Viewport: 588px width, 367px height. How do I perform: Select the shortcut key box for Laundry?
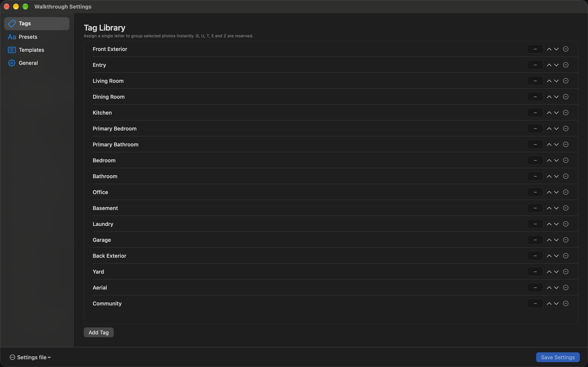coord(535,224)
